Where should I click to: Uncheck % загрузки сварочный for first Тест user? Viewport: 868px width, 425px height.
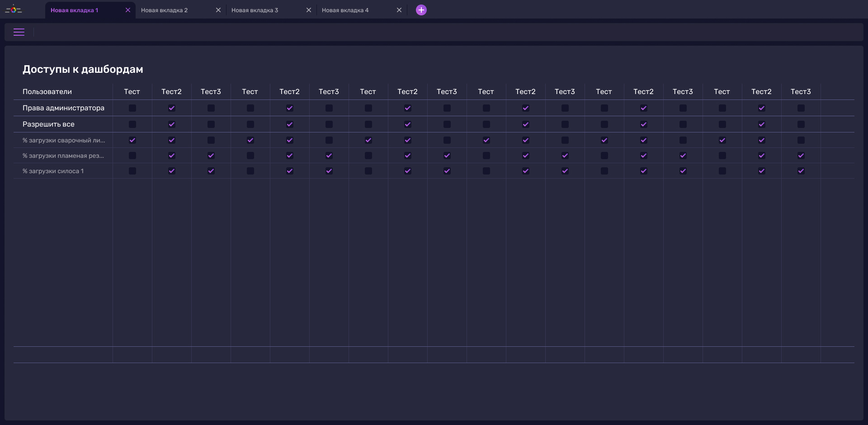[132, 140]
